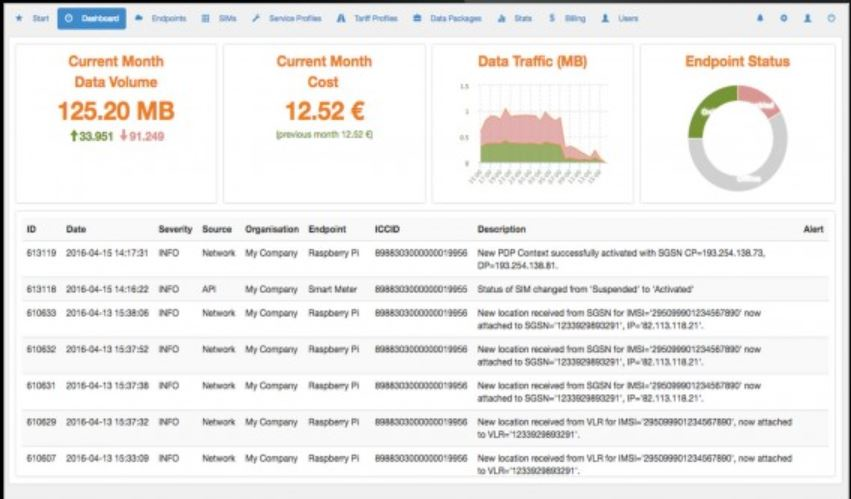Click the previous month cost note
851x499 pixels.
coord(325,134)
